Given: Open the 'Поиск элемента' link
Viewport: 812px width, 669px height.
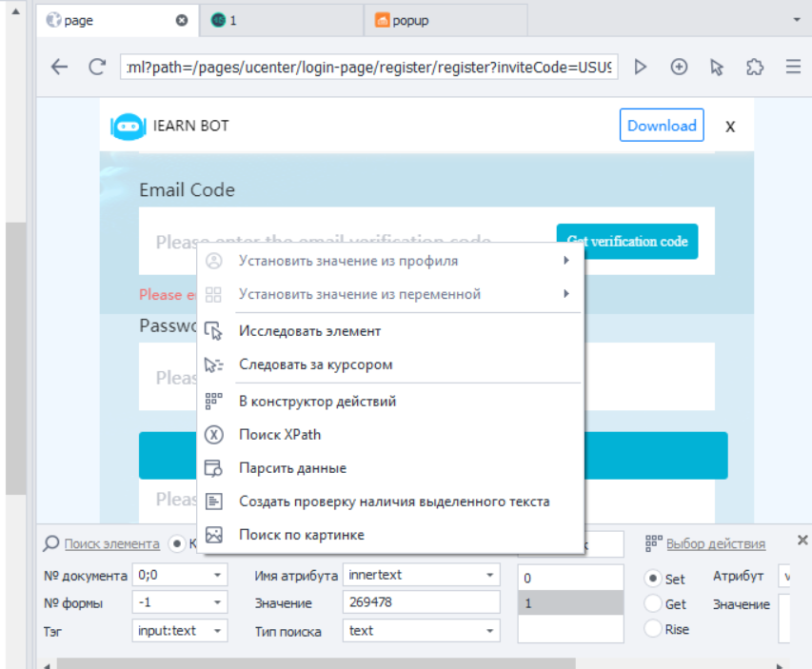Looking at the screenshot, I should click(112, 543).
